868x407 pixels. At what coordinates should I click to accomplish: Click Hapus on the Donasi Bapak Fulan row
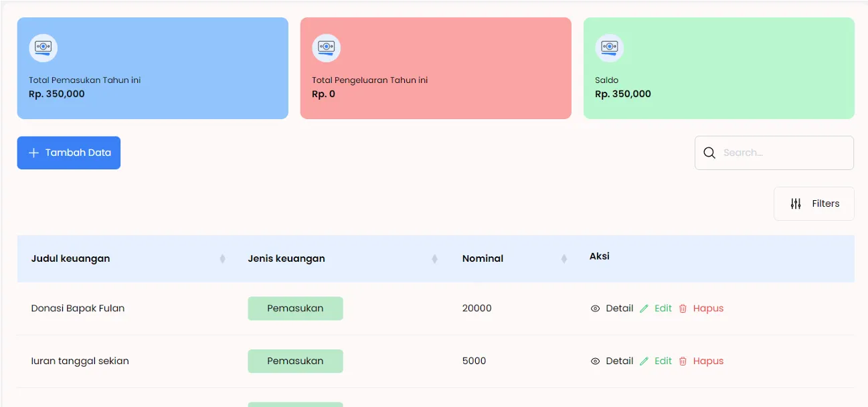pyautogui.click(x=708, y=308)
